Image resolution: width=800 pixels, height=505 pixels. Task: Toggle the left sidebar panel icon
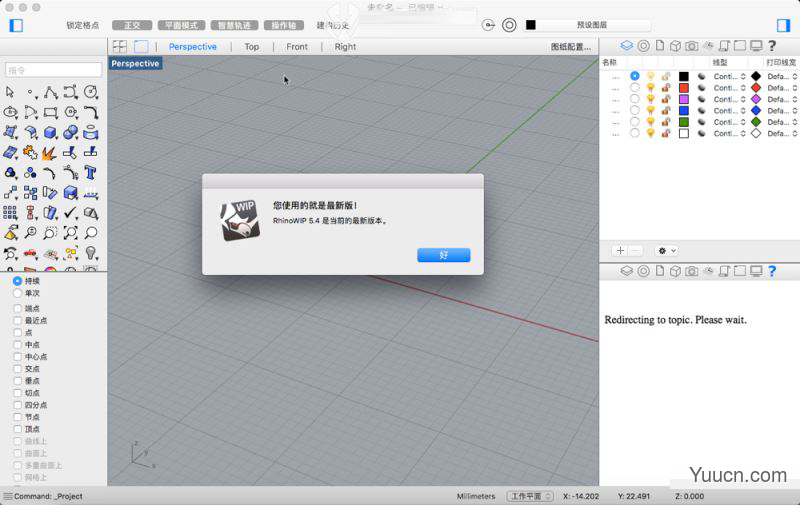click(x=16, y=25)
